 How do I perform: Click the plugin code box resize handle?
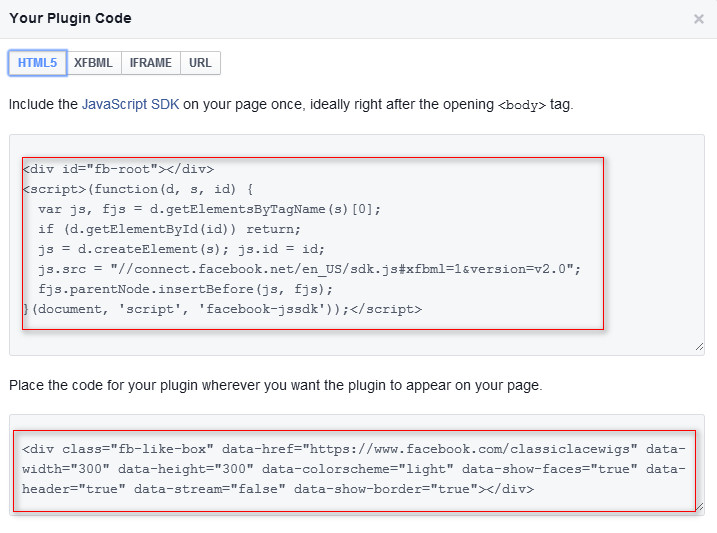coord(699,506)
